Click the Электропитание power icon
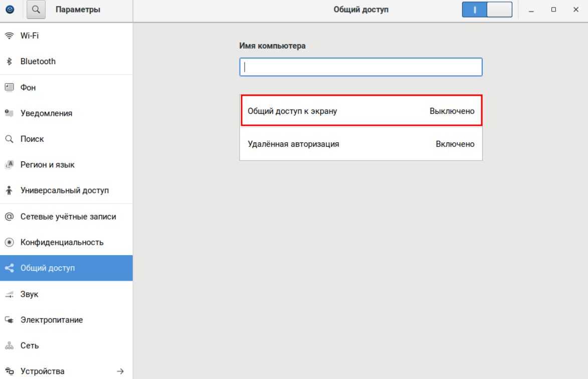The image size is (588, 379). pos(9,320)
